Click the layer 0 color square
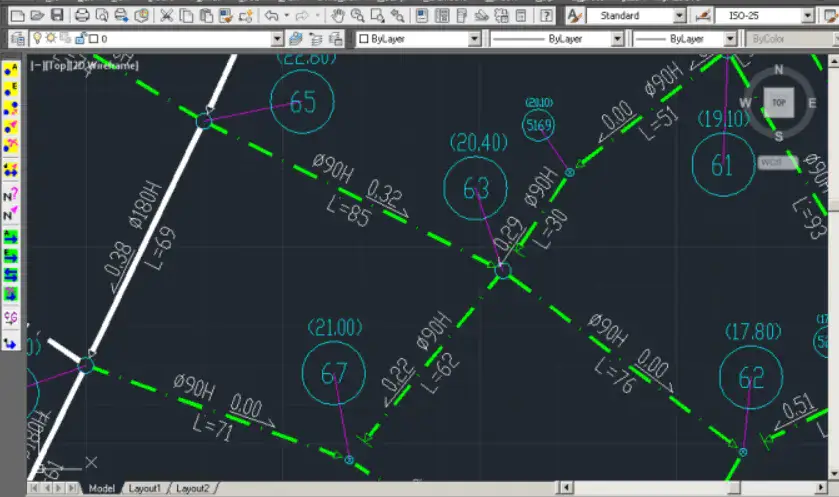The image size is (839, 497). pos(94,39)
